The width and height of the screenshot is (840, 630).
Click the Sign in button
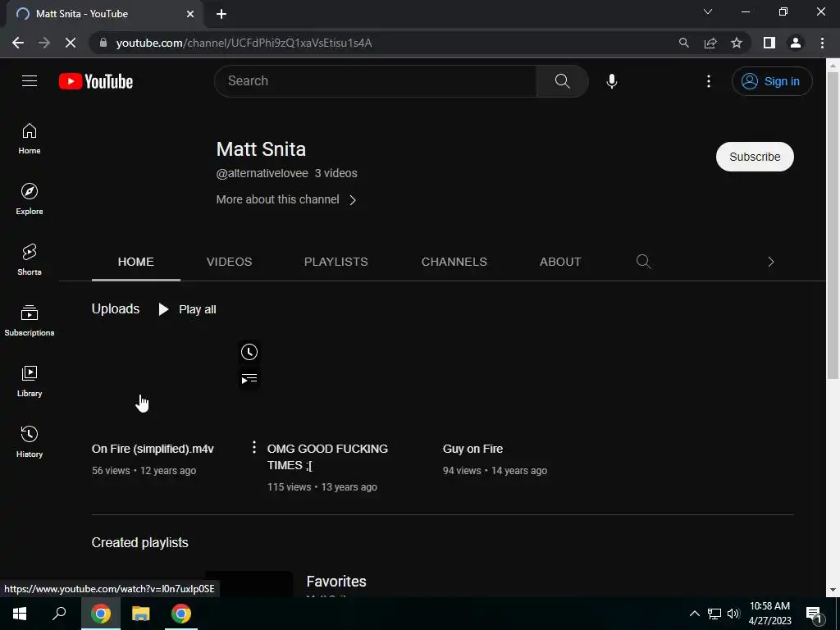point(772,81)
